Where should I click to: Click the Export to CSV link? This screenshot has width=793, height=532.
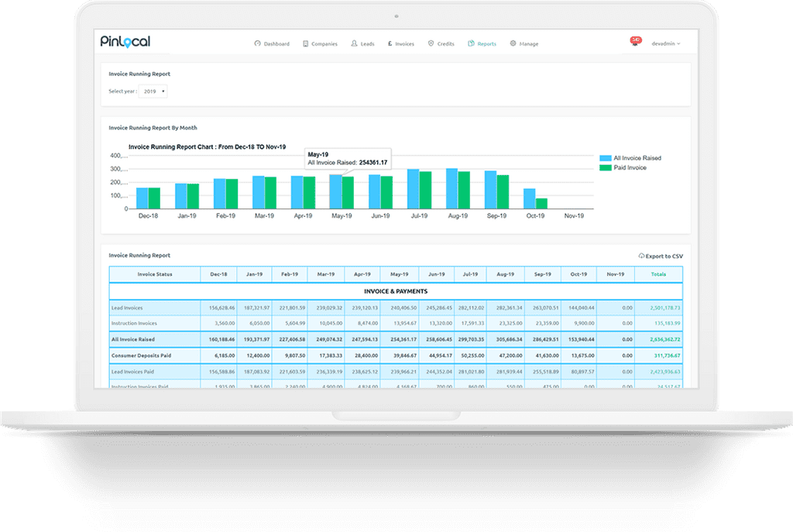pos(664,256)
